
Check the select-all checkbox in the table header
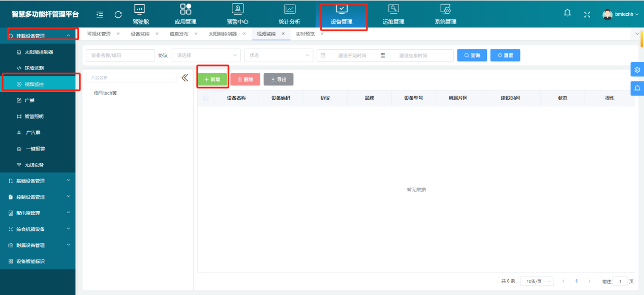(205, 98)
